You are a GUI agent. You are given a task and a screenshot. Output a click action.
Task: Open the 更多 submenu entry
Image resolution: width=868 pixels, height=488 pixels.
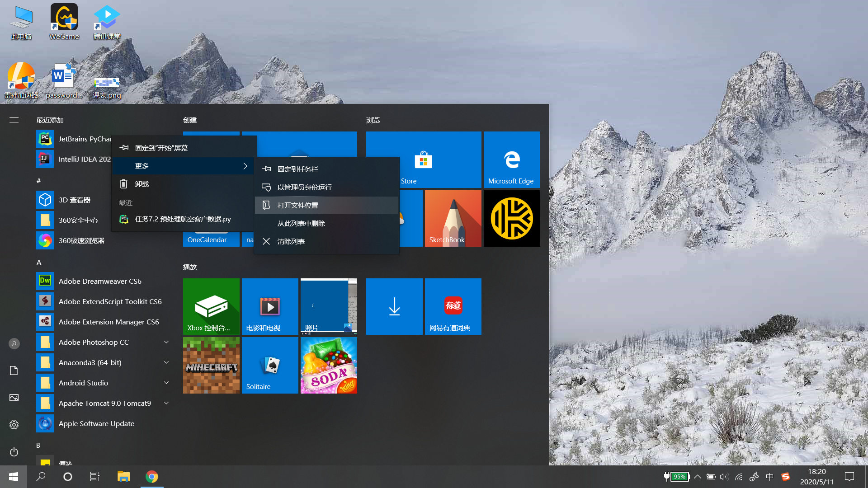[184, 166]
